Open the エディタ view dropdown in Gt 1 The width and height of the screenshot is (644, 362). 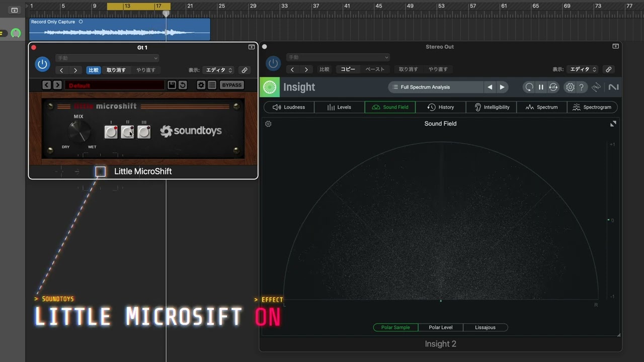(x=219, y=70)
